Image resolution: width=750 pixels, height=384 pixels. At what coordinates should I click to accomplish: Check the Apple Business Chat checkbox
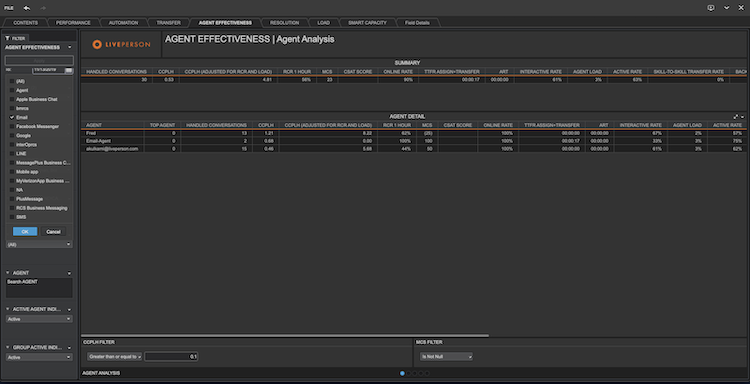coord(12,99)
